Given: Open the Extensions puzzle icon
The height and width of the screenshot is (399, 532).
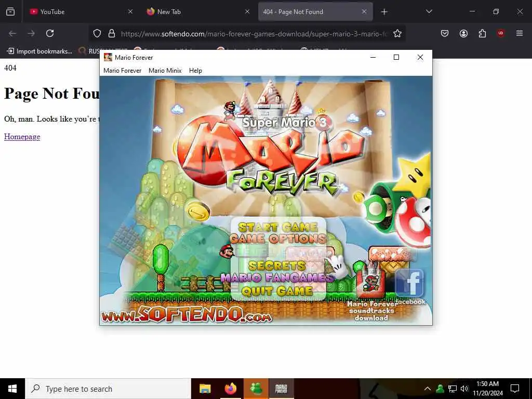Looking at the screenshot, I should 482,33.
